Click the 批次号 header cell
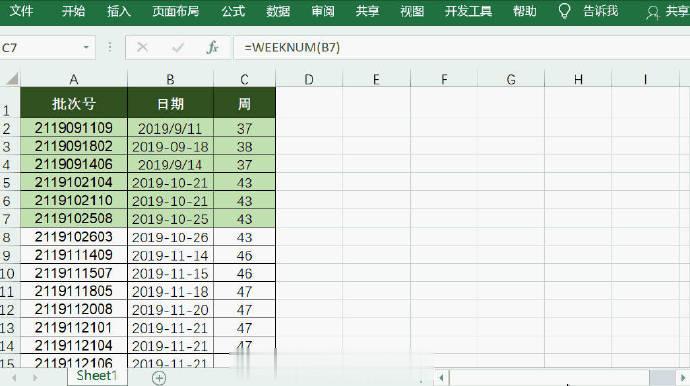Screen dimensions: 690x386 click(x=73, y=103)
